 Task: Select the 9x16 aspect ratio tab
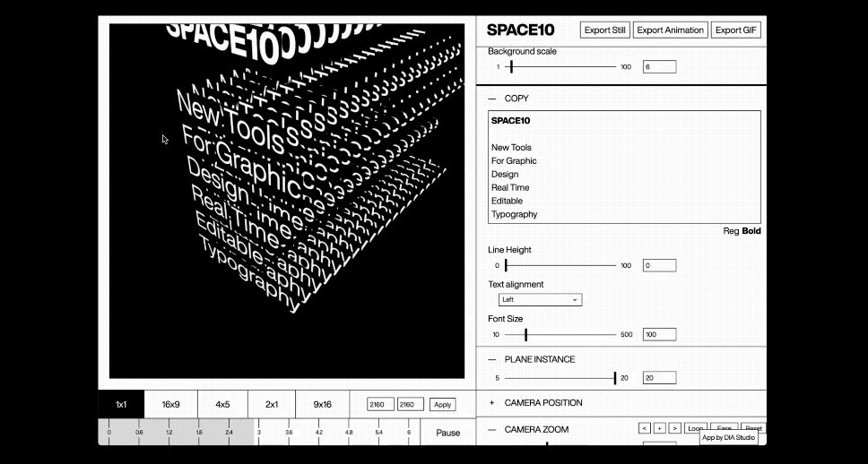click(x=322, y=404)
